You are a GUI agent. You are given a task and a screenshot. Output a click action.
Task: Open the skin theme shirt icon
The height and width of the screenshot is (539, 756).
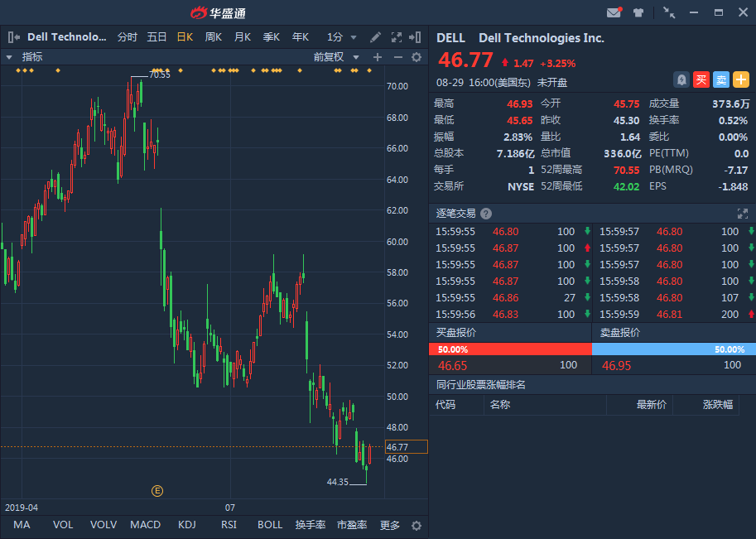(638, 13)
